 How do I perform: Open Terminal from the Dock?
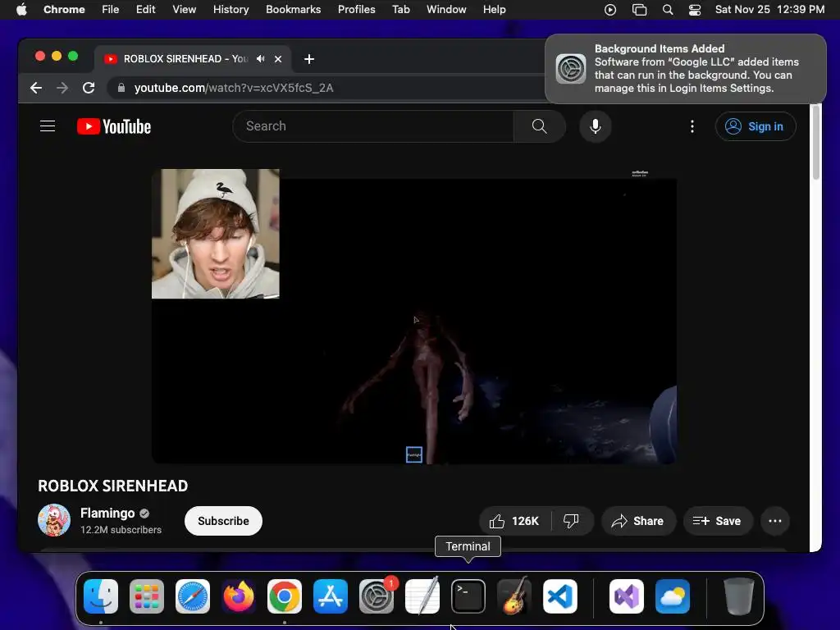[468, 596]
